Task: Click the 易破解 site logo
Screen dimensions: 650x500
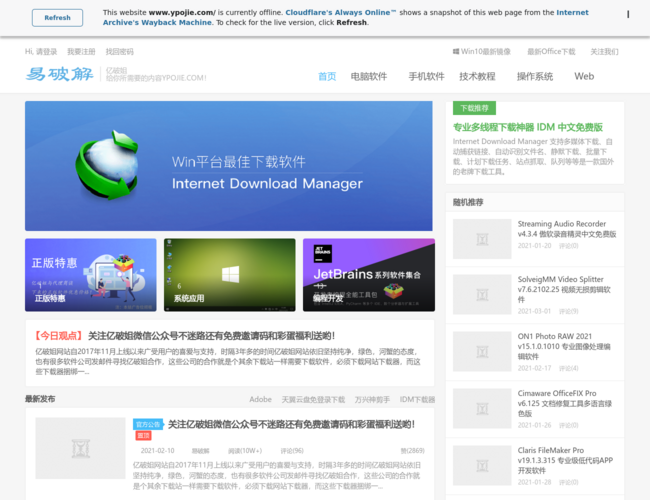Action: pyautogui.click(x=62, y=75)
